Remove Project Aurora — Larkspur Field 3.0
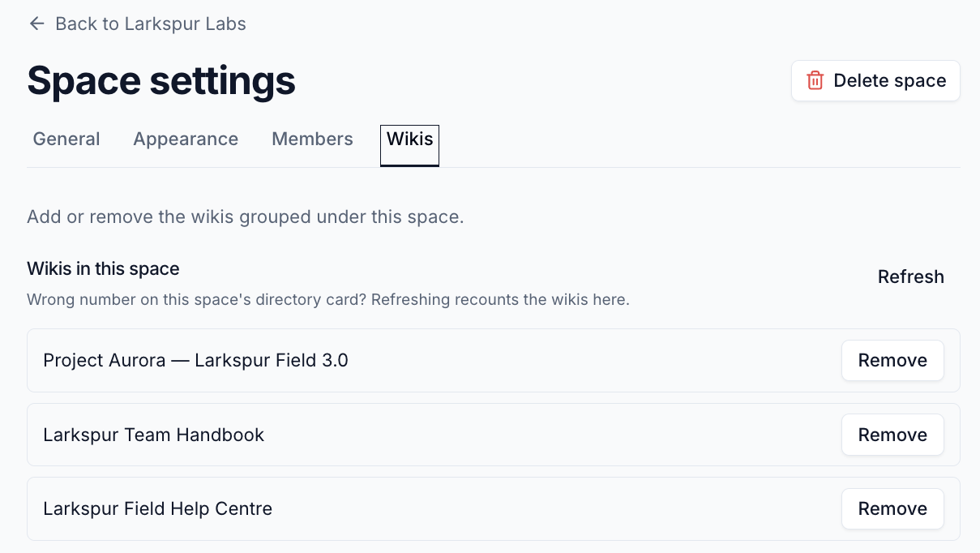980x553 pixels. click(x=892, y=360)
